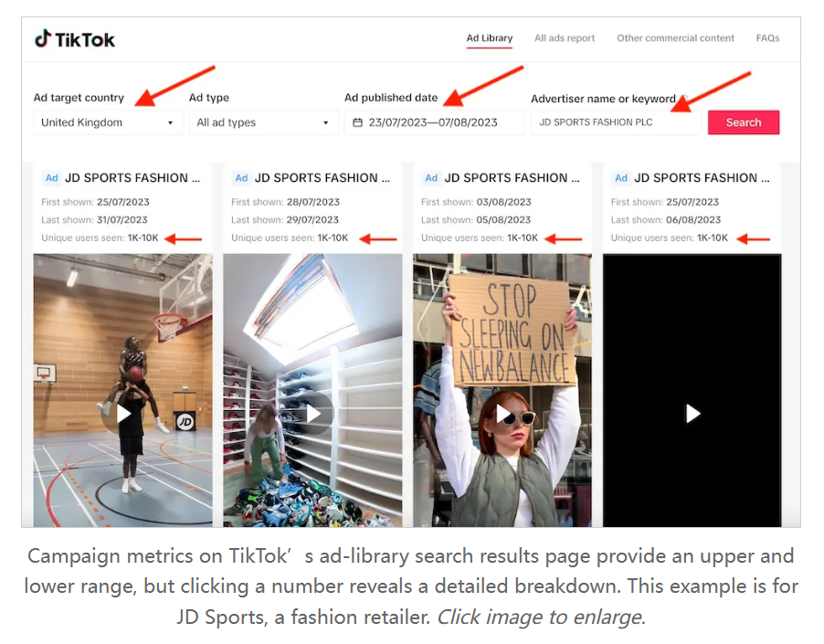Click the red Search button
824x644 pixels.
click(744, 122)
